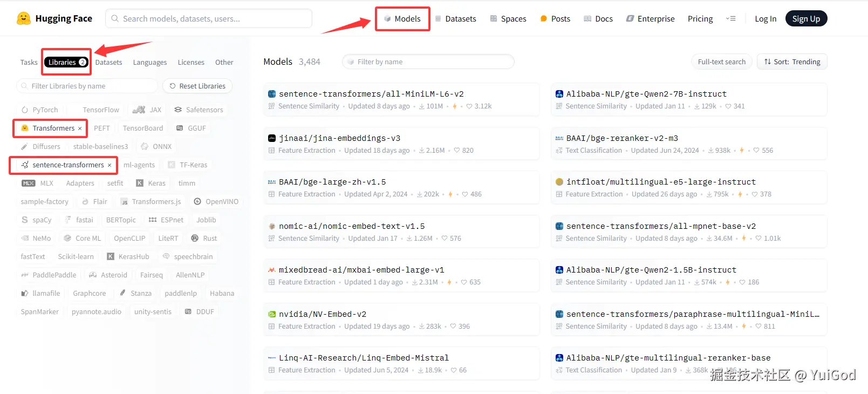Viewport: 868px width, 394px height.
Task: Toggle the Diffusers library filter
Action: pos(40,146)
